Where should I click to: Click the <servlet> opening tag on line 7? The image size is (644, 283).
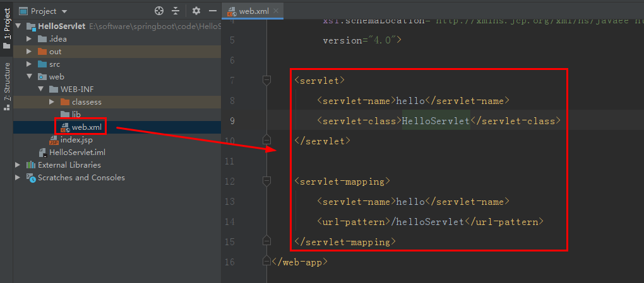(320, 81)
